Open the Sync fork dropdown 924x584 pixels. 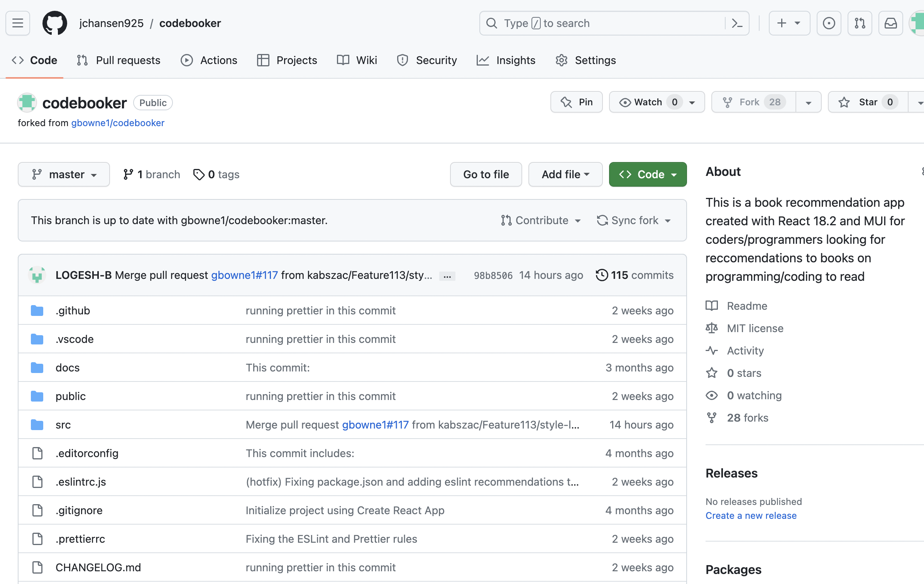634,220
